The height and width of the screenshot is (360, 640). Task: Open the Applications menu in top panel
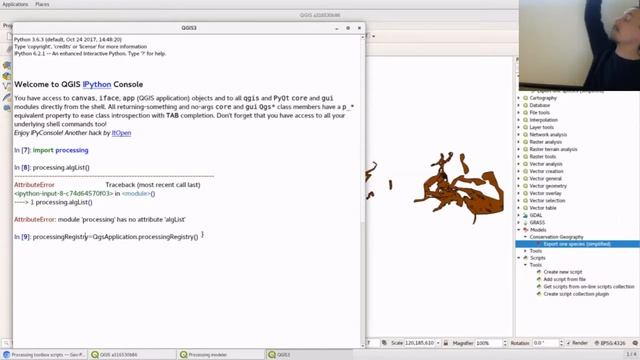[x=15, y=4]
